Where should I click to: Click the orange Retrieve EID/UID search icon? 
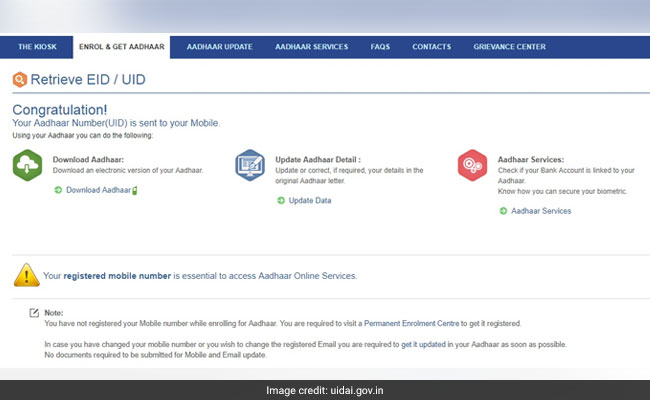click(x=19, y=80)
